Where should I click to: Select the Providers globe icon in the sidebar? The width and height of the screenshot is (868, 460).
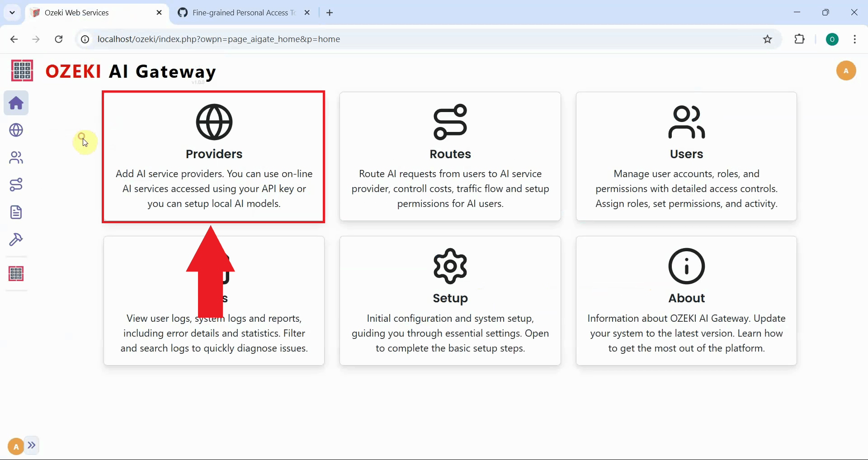(16, 130)
